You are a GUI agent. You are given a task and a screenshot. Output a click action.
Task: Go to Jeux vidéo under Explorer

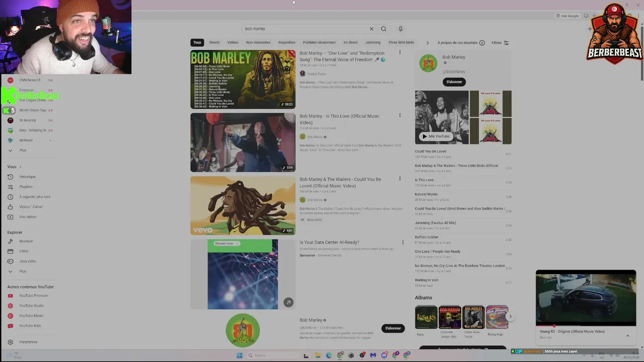[28, 261]
